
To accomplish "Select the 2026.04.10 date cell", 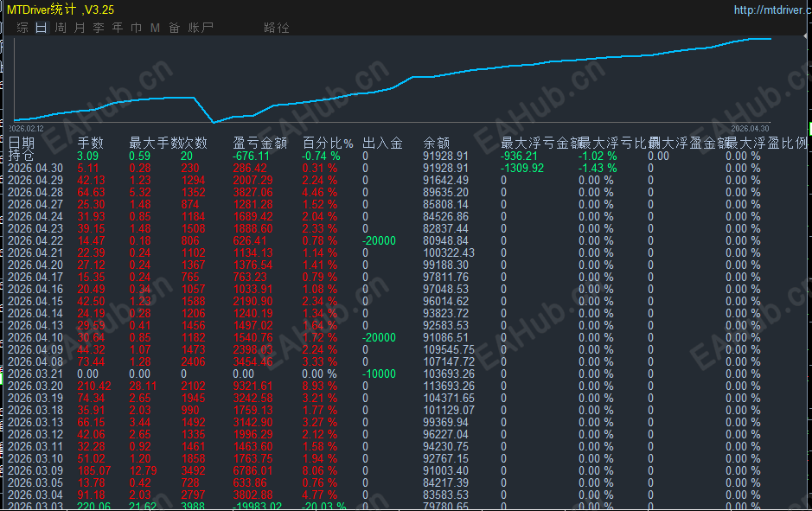I will coord(35,337).
